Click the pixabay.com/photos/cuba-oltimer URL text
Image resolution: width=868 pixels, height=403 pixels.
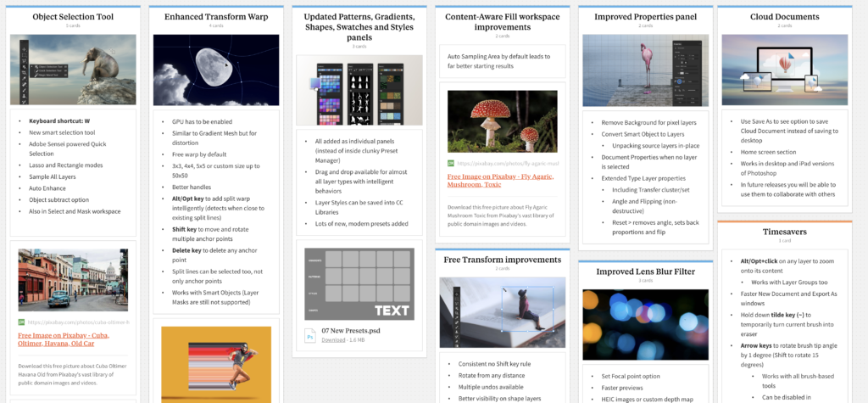(78, 322)
